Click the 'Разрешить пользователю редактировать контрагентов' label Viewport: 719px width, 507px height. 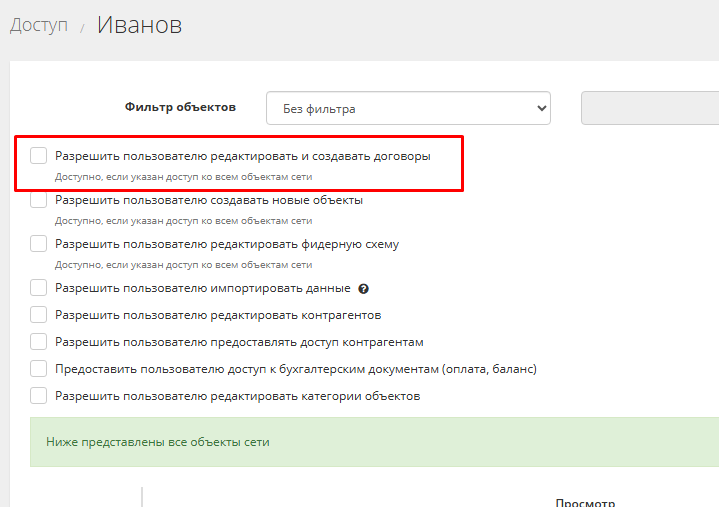[218, 315]
